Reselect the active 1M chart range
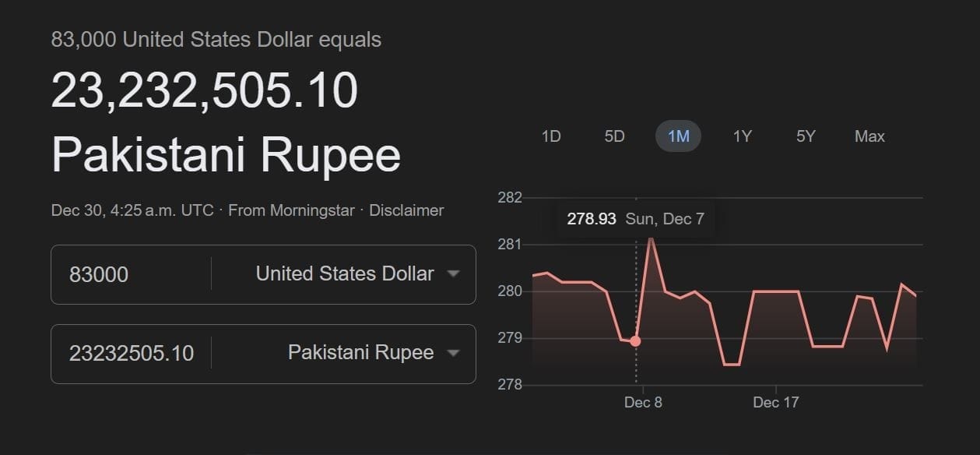Viewport: 980px width, 455px height. pyautogui.click(x=678, y=136)
